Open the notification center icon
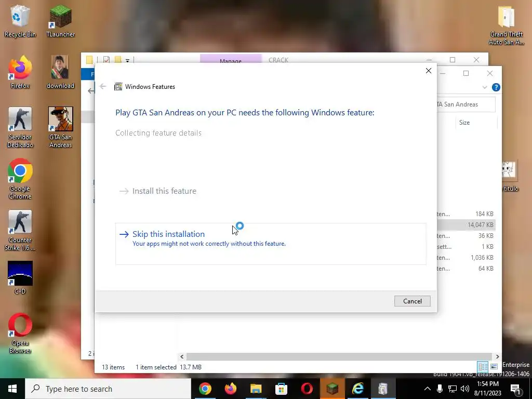The height and width of the screenshot is (399, 532). (515, 389)
